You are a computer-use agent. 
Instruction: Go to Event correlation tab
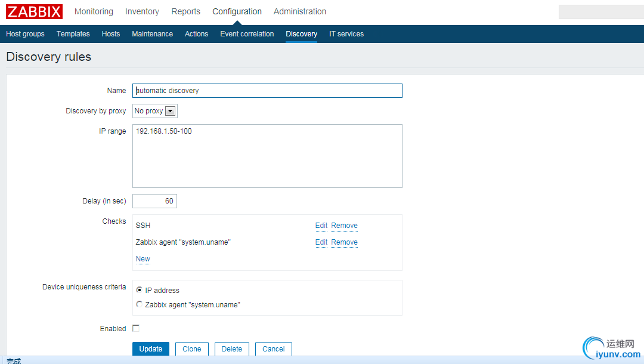[247, 33]
